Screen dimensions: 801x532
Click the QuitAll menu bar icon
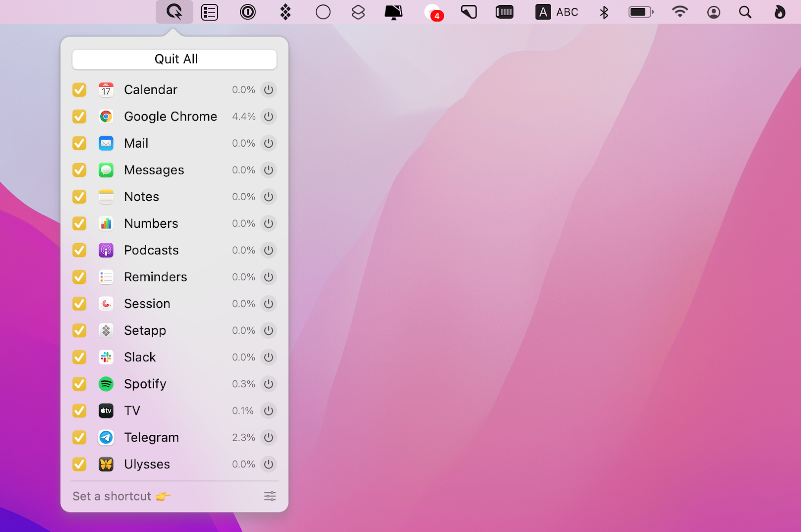pos(174,12)
